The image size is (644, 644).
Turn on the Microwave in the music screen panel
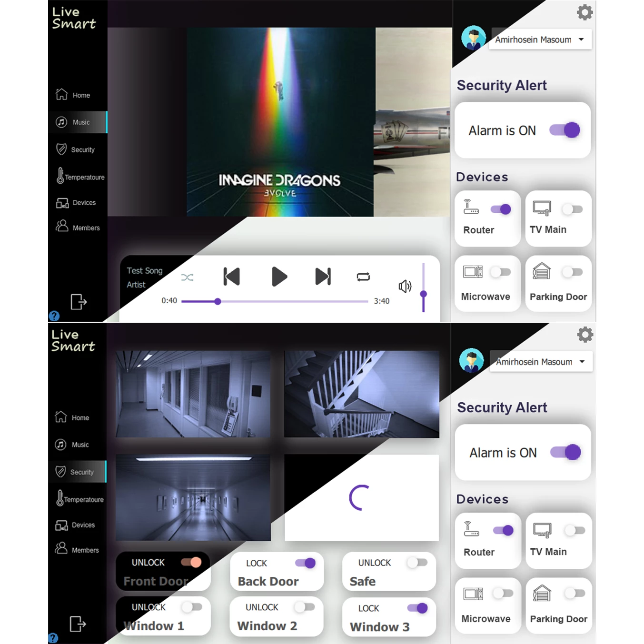[501, 272]
